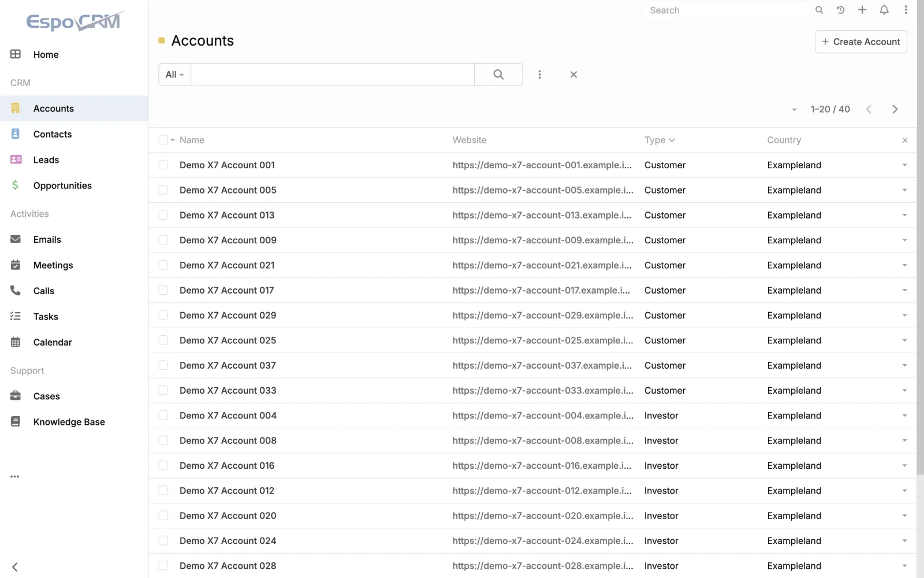Click the Calls phone icon
This screenshot has width=924, height=578.
click(16, 291)
